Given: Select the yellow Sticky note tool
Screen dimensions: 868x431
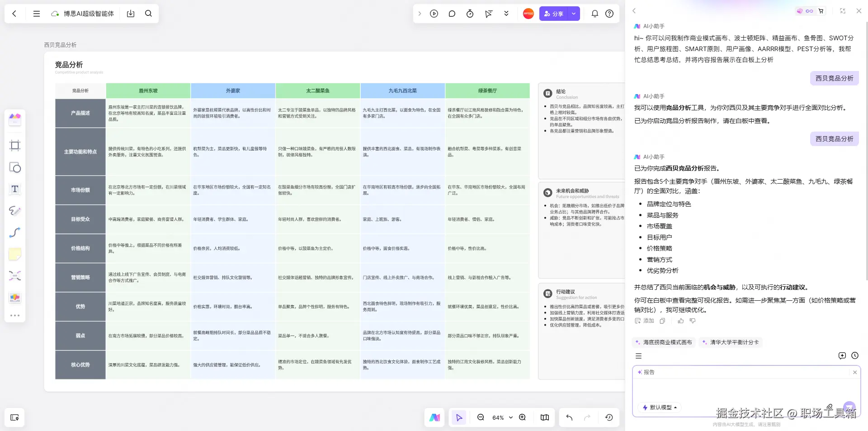Looking at the screenshot, I should coord(15,254).
